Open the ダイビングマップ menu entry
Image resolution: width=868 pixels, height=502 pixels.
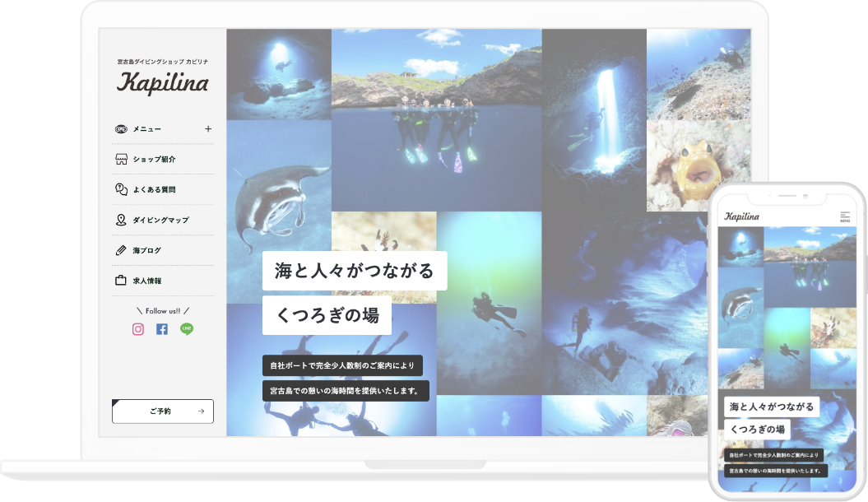[x=160, y=220]
